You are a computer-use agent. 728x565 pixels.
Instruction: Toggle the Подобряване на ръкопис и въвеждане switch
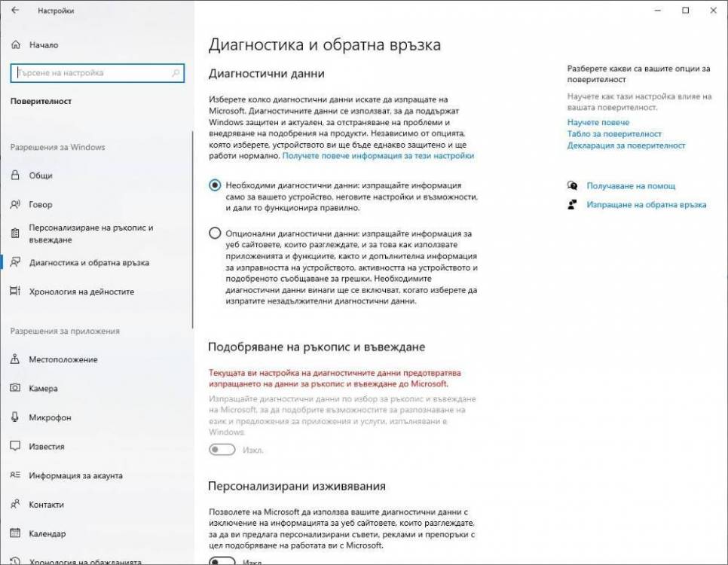point(222,450)
